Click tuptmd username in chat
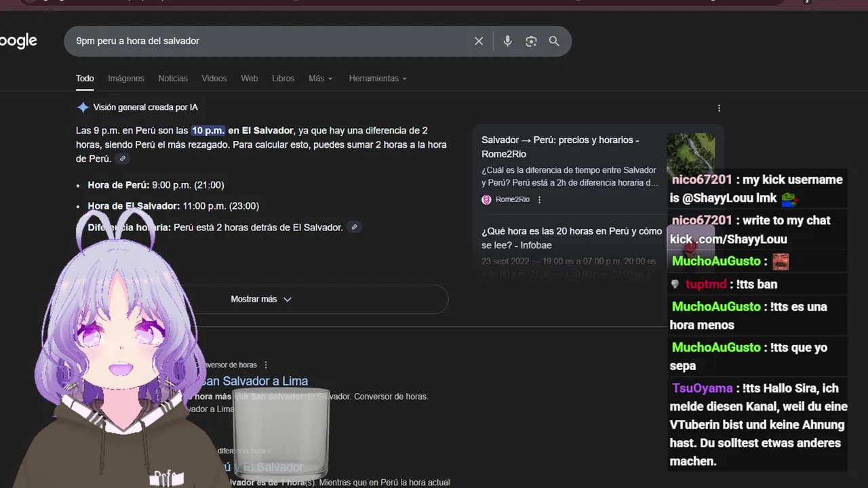The height and width of the screenshot is (488, 868). pyautogui.click(x=706, y=284)
